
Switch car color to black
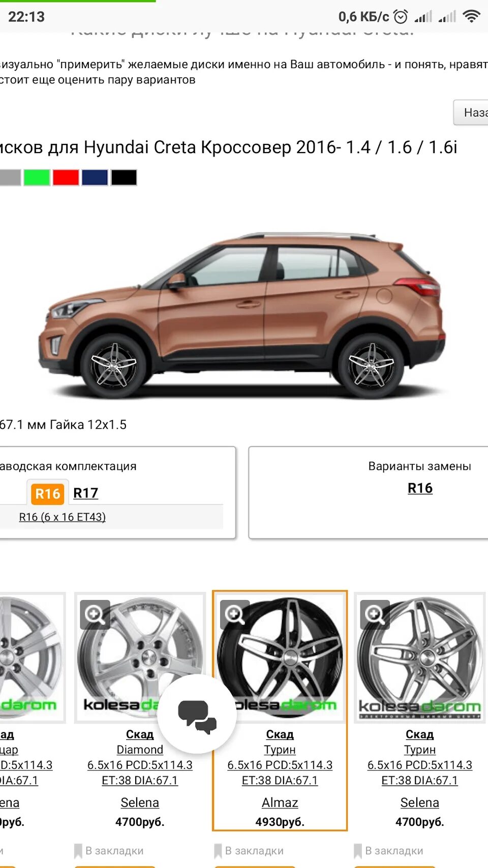pos(124,177)
